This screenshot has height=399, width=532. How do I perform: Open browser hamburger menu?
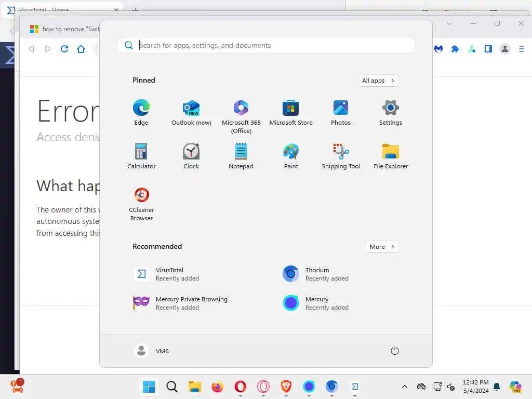522,49
